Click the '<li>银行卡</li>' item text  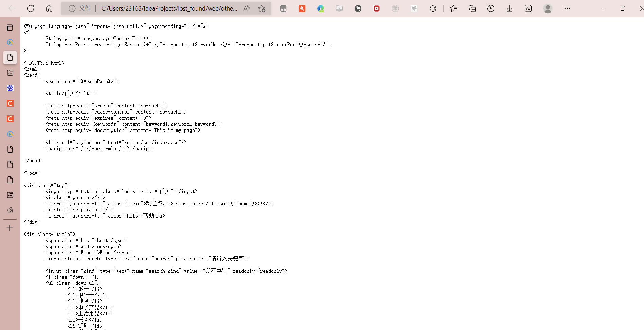click(88, 295)
